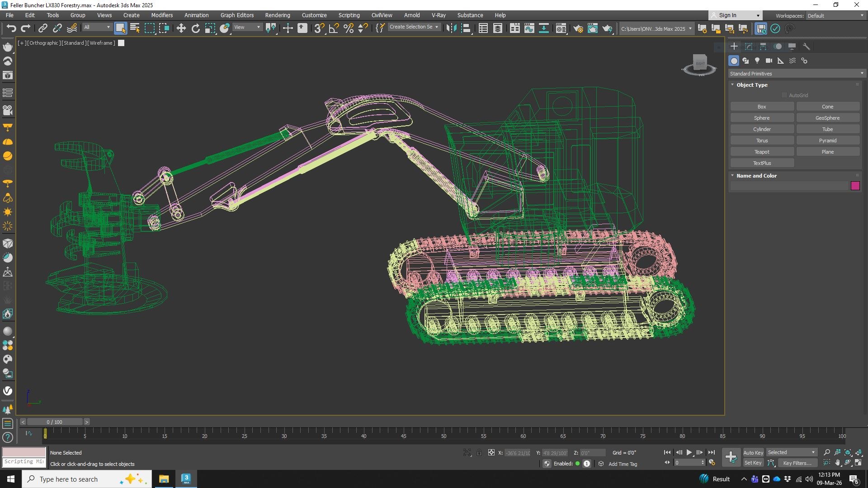Viewport: 868px width, 488px height.
Task: Open the pink object color swatch
Action: click(x=855, y=186)
